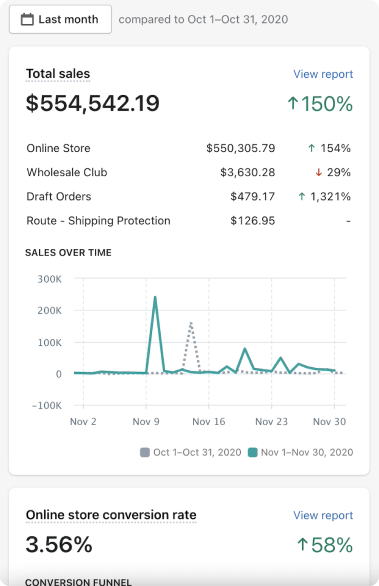Click the green up arrow beside 150%

pyautogui.click(x=293, y=103)
